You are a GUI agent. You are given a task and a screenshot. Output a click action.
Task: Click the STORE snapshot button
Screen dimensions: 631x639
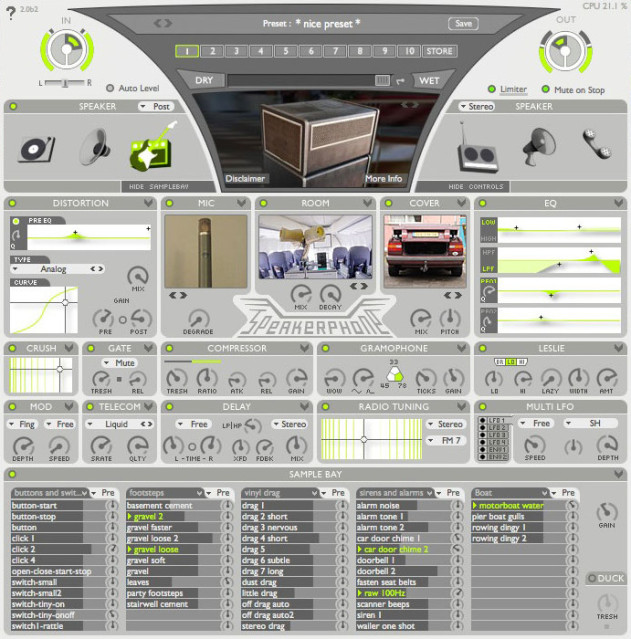coord(439,51)
